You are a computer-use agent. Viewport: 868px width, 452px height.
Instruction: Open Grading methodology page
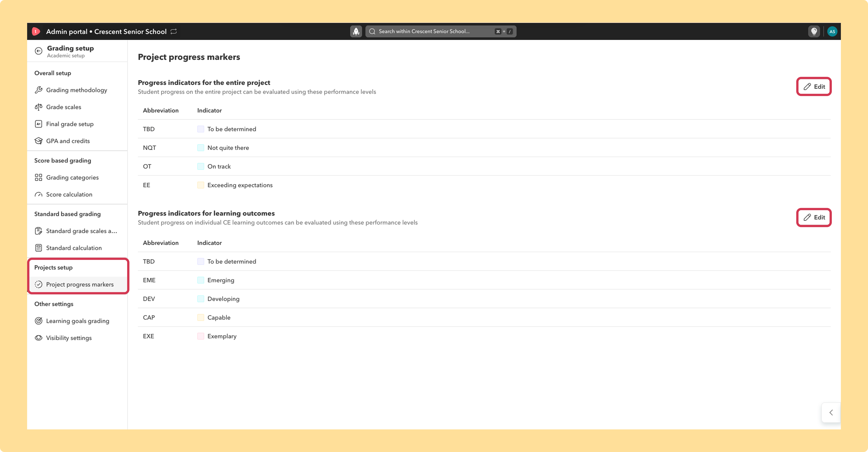pyautogui.click(x=77, y=90)
